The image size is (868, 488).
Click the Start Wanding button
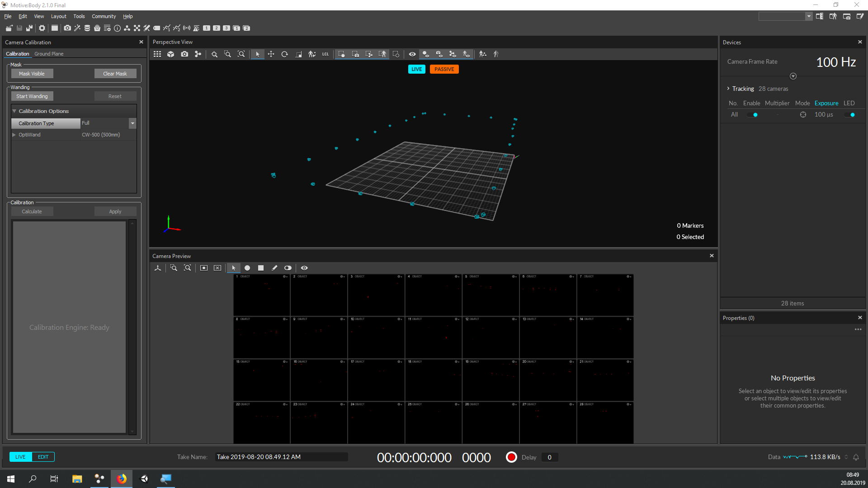[x=32, y=96]
